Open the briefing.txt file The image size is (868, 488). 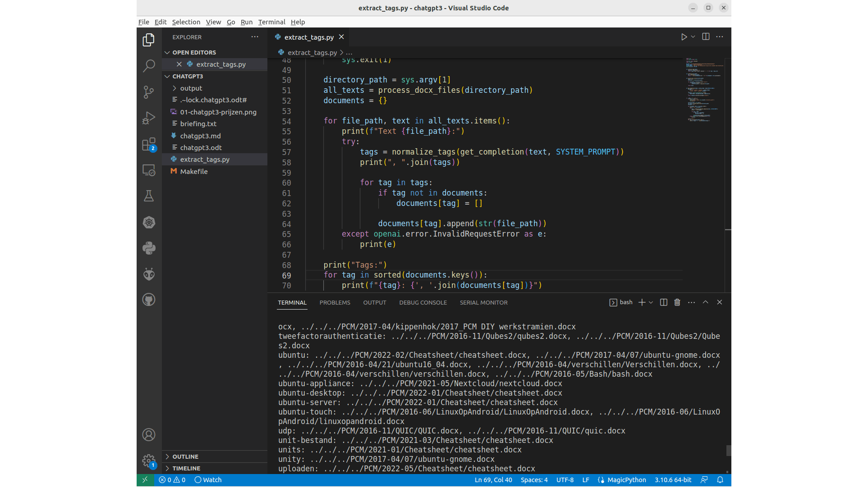(198, 123)
